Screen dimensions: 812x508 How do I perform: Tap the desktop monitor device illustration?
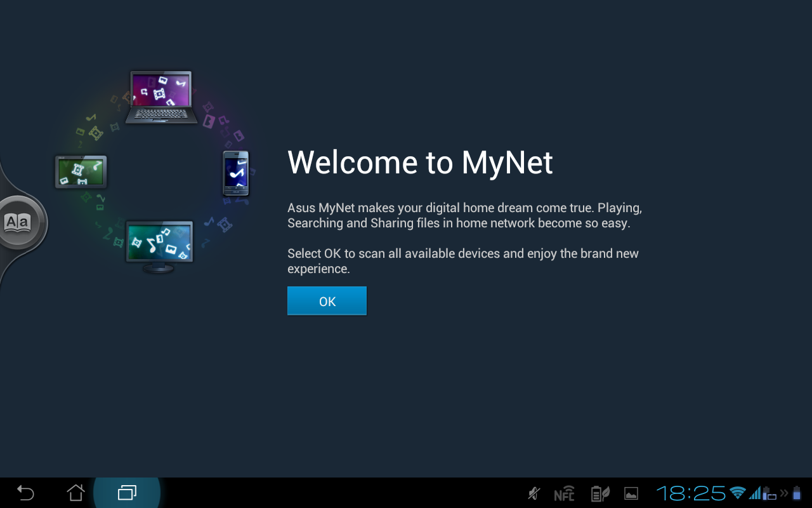tap(159, 247)
